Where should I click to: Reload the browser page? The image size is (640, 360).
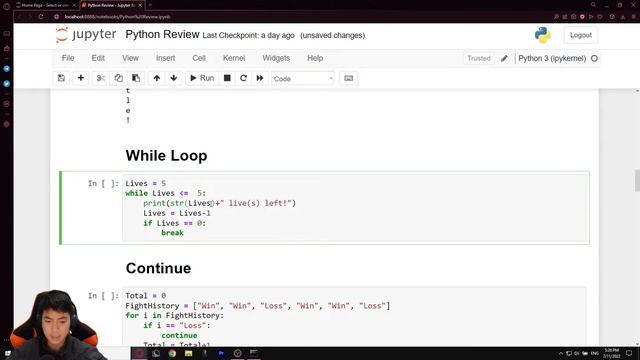pos(41,17)
